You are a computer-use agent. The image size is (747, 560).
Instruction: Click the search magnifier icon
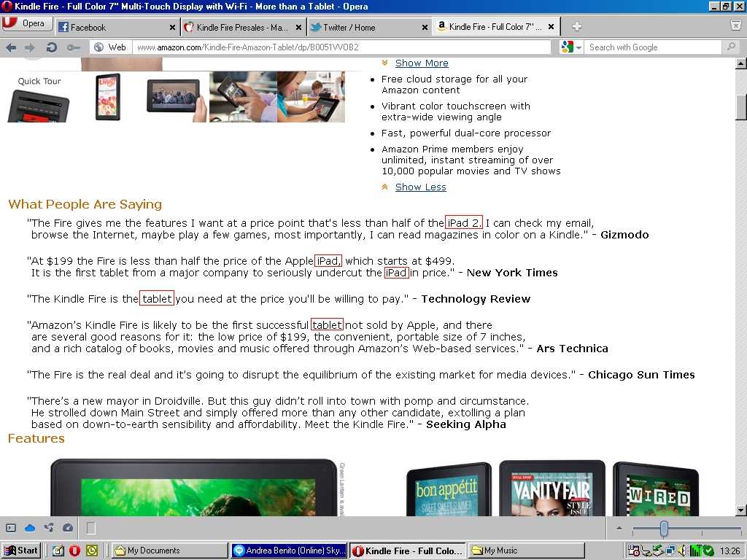[x=731, y=47]
